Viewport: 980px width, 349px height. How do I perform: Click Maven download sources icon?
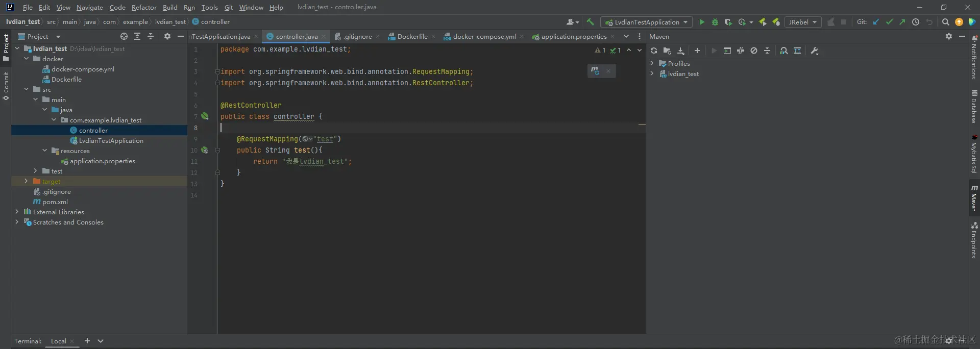point(681,51)
